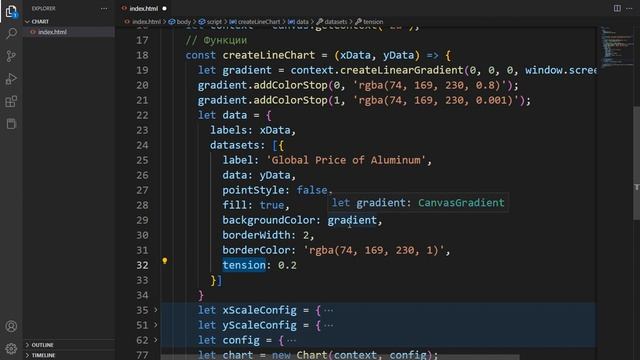Click the collapsed ellipsis after config

pyautogui.click(x=291, y=340)
